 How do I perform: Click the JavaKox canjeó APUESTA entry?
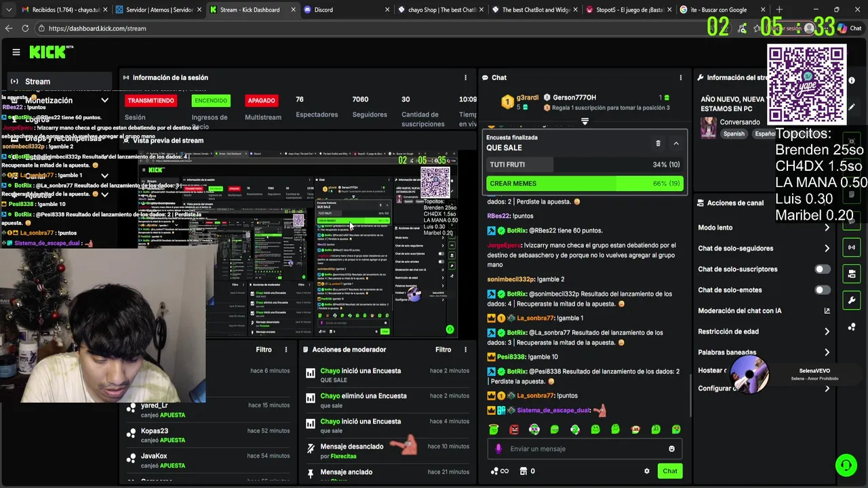click(x=208, y=461)
